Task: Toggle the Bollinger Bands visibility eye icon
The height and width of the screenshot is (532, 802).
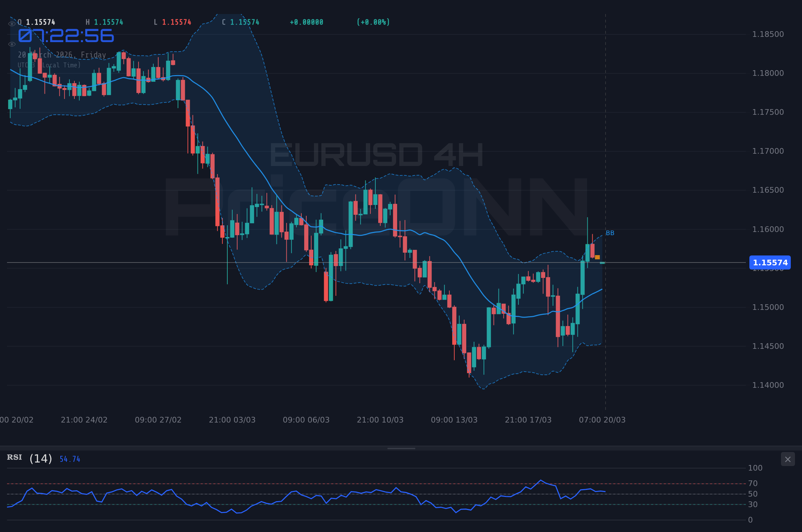Action: point(12,44)
